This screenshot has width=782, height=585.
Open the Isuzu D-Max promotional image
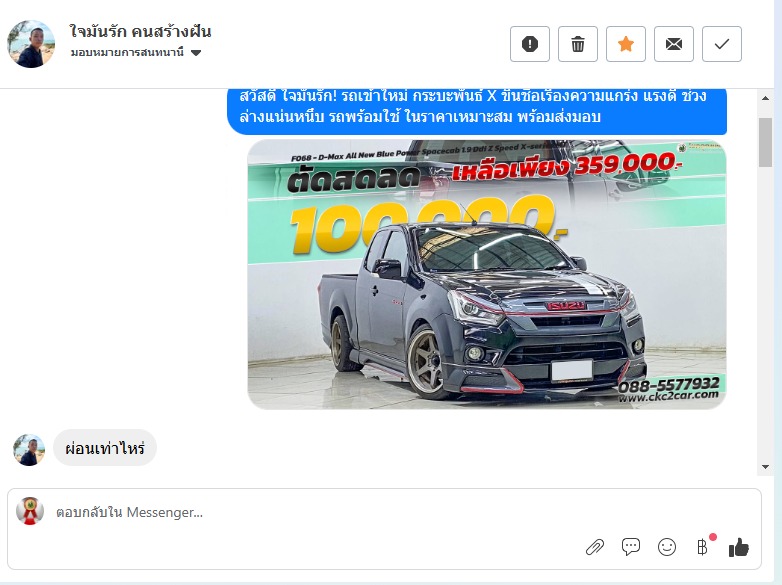coord(487,274)
